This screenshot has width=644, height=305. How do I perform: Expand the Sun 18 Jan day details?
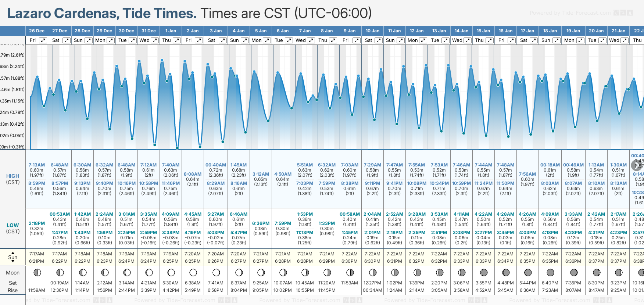[x=556, y=40]
